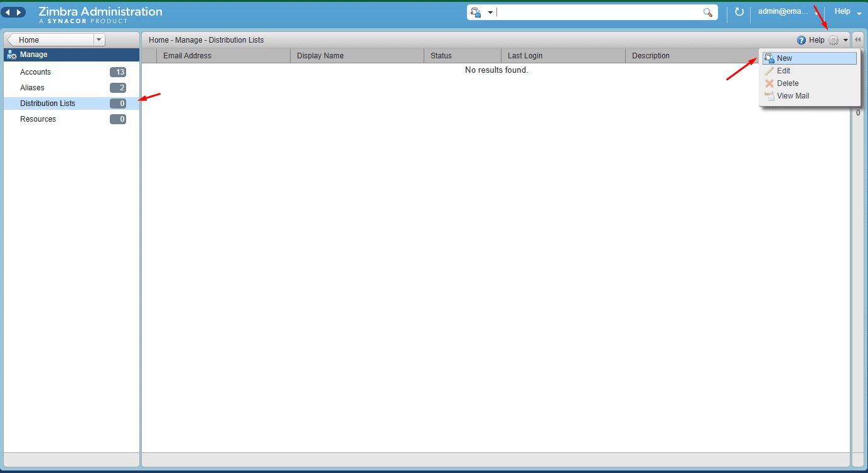Choose View Mail from the gear menu

pos(809,96)
